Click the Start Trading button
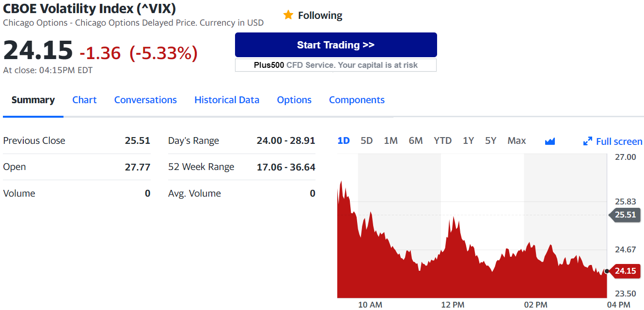This screenshot has height=310, width=644. coord(336,45)
